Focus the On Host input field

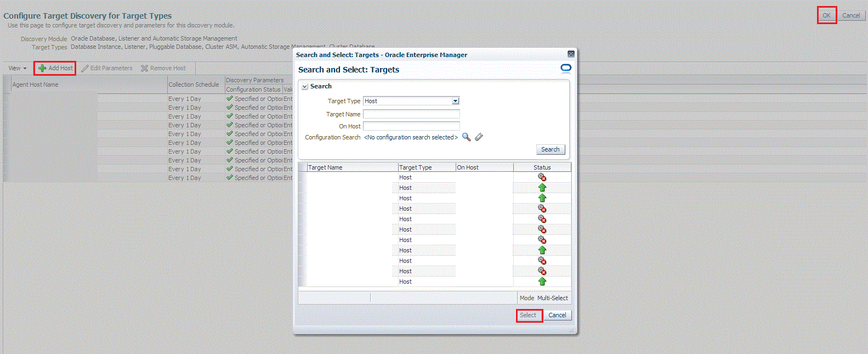[x=411, y=126]
